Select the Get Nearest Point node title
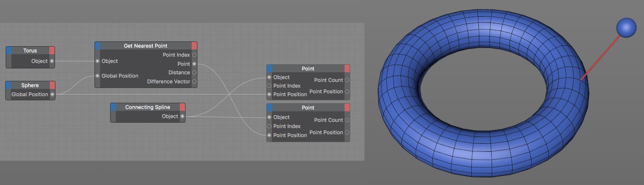Screen dimensions: 644x185 click(x=145, y=46)
